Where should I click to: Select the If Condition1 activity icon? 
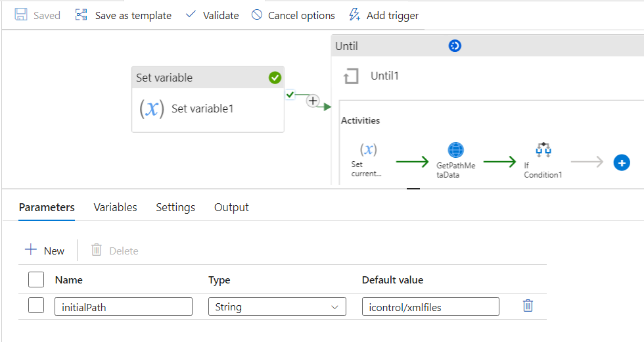(543, 150)
